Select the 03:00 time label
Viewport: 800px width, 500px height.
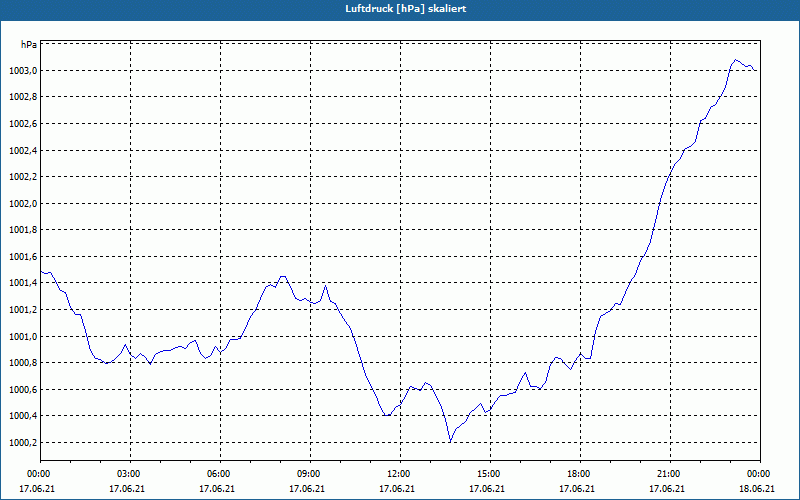pos(130,474)
